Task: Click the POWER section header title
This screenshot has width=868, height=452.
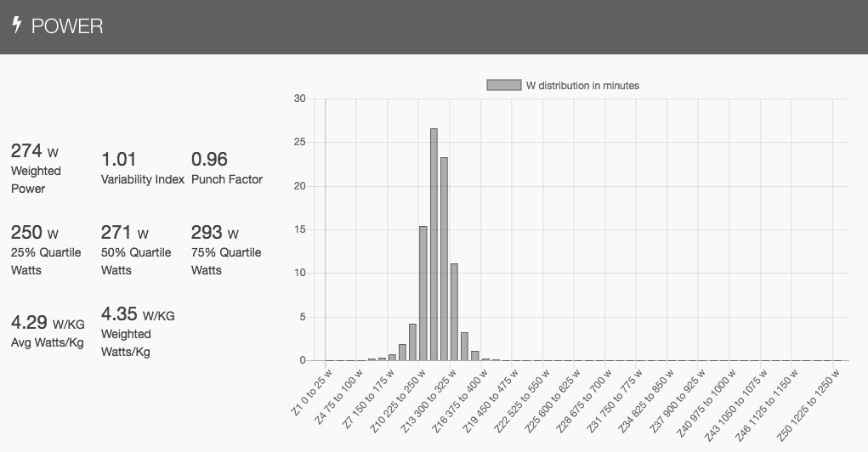Action: [x=67, y=26]
